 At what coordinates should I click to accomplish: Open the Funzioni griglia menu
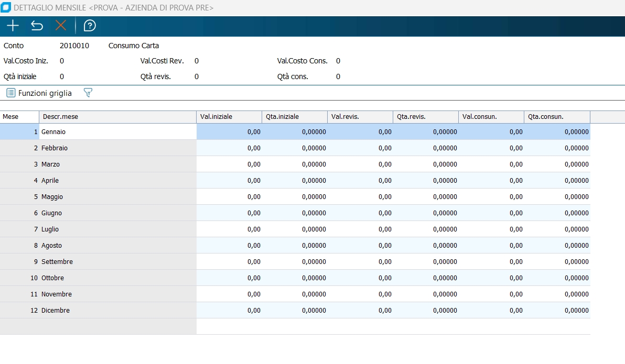coord(45,93)
